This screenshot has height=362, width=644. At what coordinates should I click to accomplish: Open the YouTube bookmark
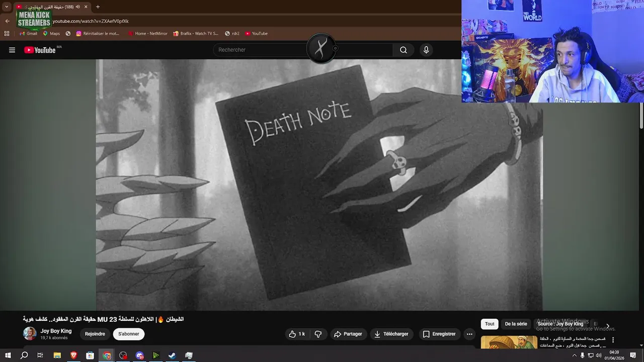click(257, 34)
